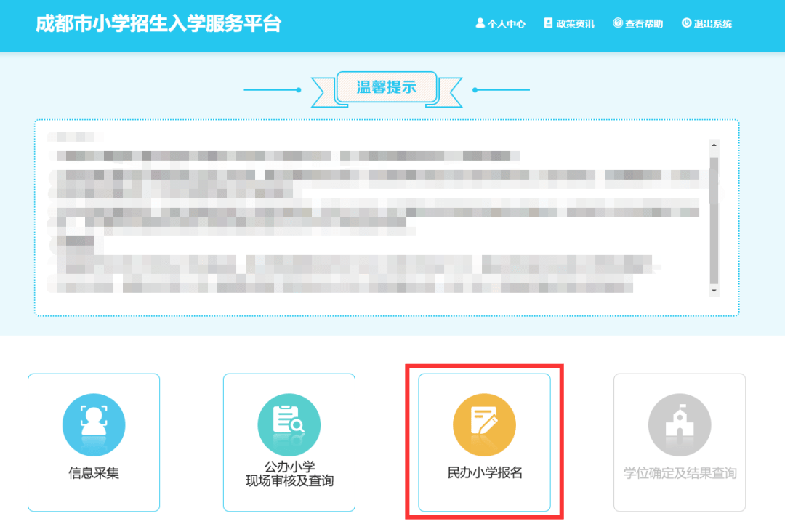Click the platform title 成都市小学招生入学服务平台

[158, 24]
